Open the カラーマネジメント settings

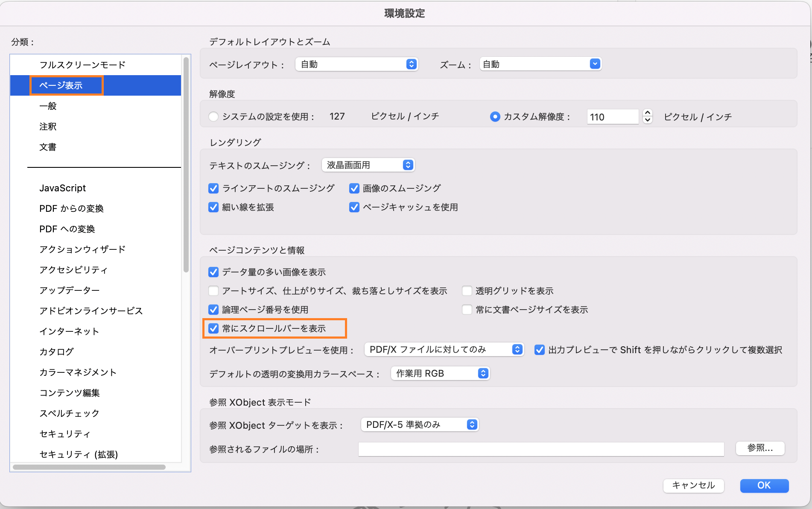77,372
